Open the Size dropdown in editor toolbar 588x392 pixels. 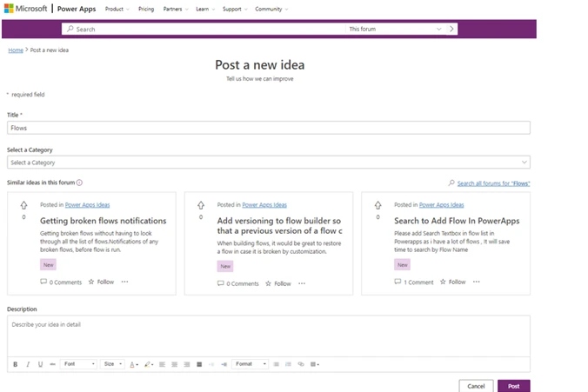[x=112, y=364]
